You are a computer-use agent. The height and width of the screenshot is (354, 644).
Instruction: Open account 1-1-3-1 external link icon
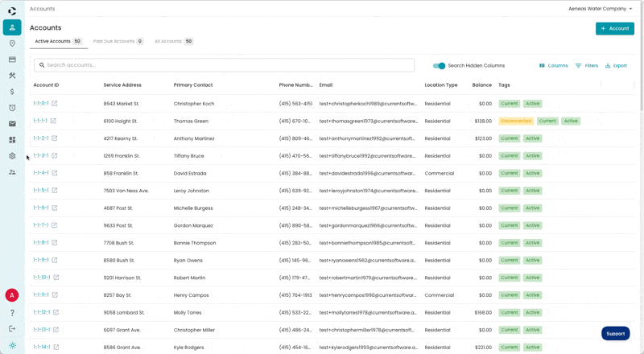tap(55, 155)
